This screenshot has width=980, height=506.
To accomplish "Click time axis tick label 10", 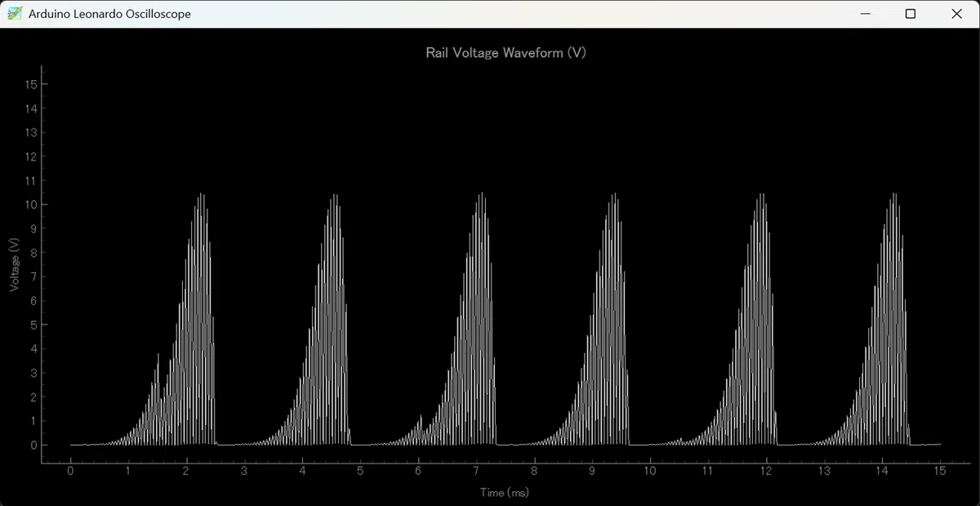I will pos(650,471).
